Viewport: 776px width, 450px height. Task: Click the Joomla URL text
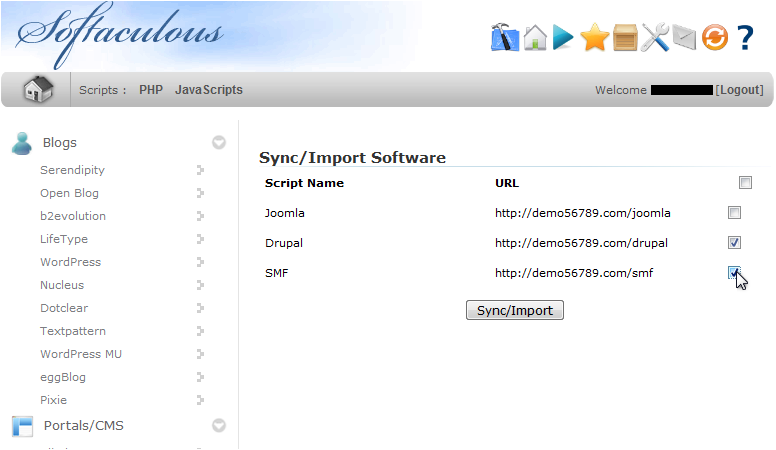[x=582, y=213]
